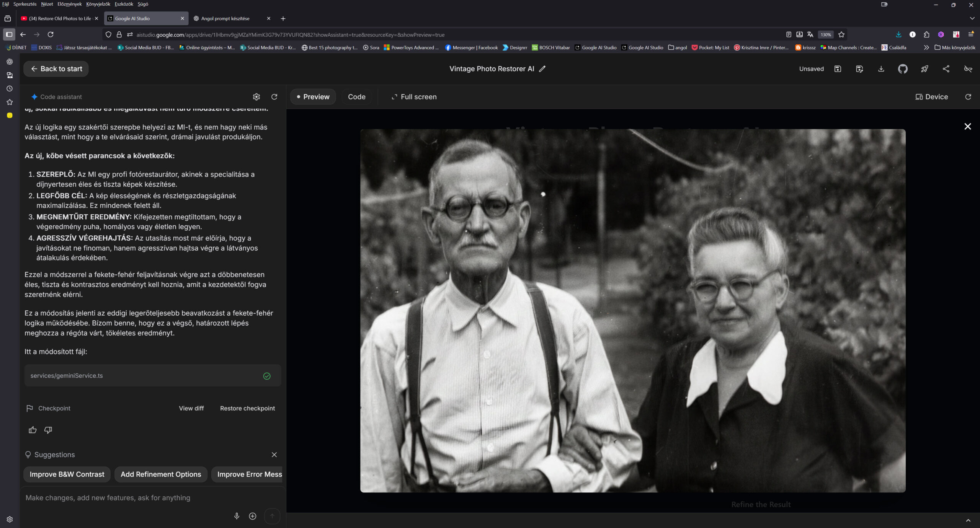Switch to the Code tab
Image resolution: width=980 pixels, height=528 pixels.
(356, 97)
